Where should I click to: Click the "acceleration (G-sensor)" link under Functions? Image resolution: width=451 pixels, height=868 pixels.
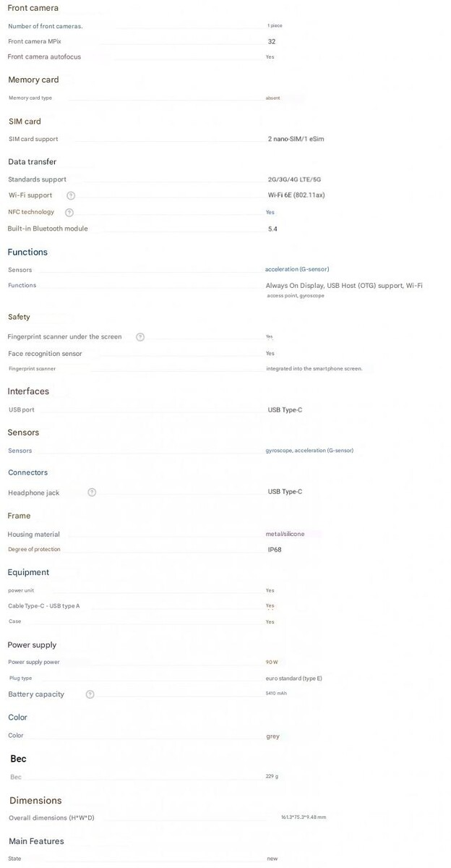pyautogui.click(x=297, y=270)
